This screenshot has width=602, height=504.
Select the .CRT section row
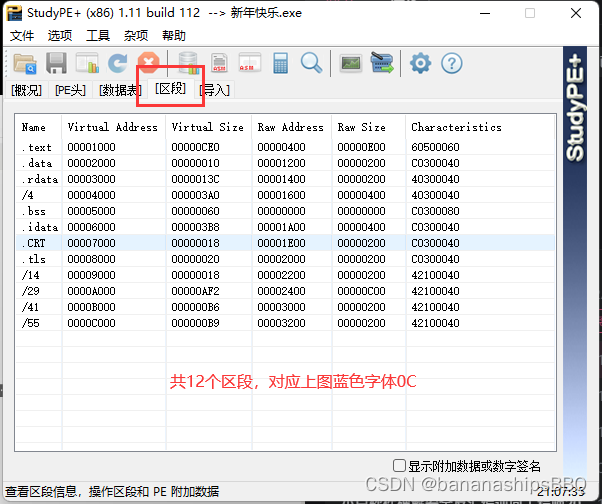(x=285, y=243)
